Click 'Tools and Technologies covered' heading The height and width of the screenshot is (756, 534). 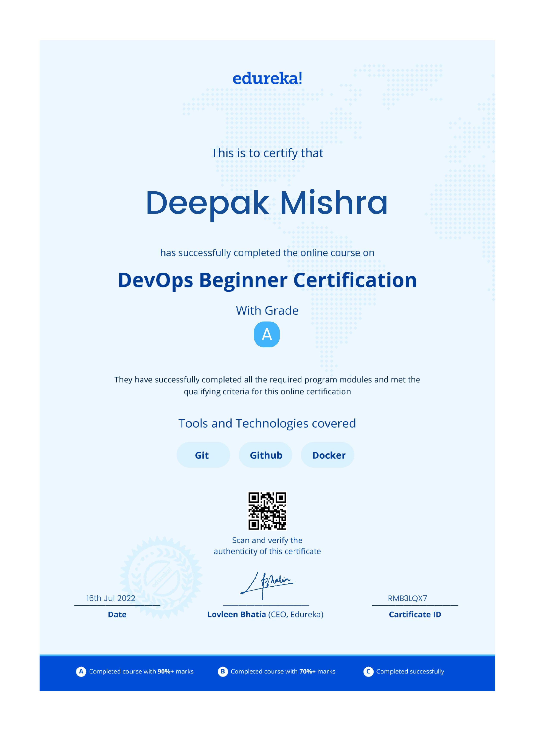[x=267, y=423]
